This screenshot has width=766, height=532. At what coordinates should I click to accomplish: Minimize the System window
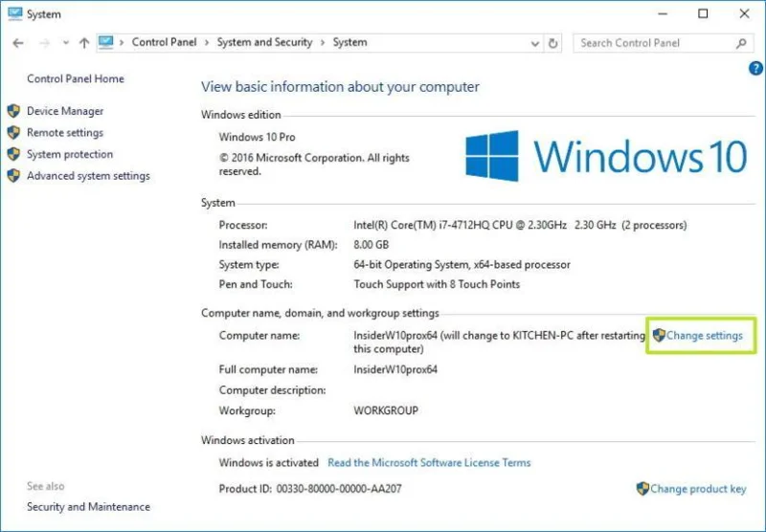point(663,13)
